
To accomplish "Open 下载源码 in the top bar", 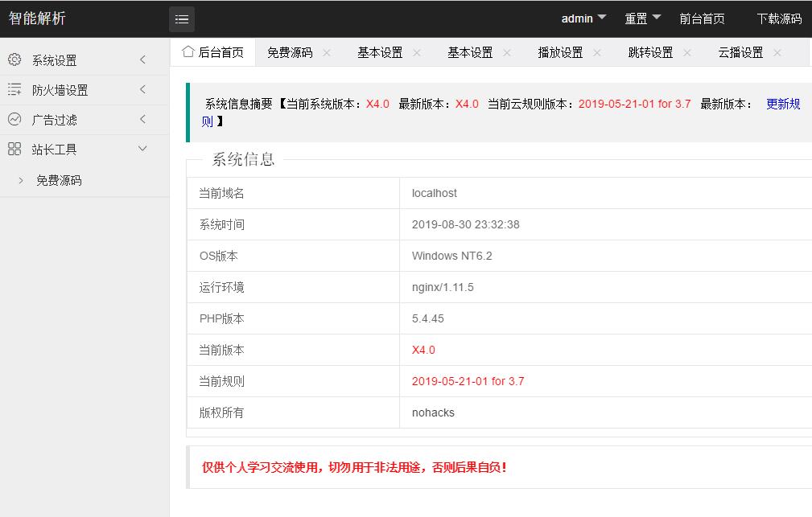I will pyautogui.click(x=779, y=19).
